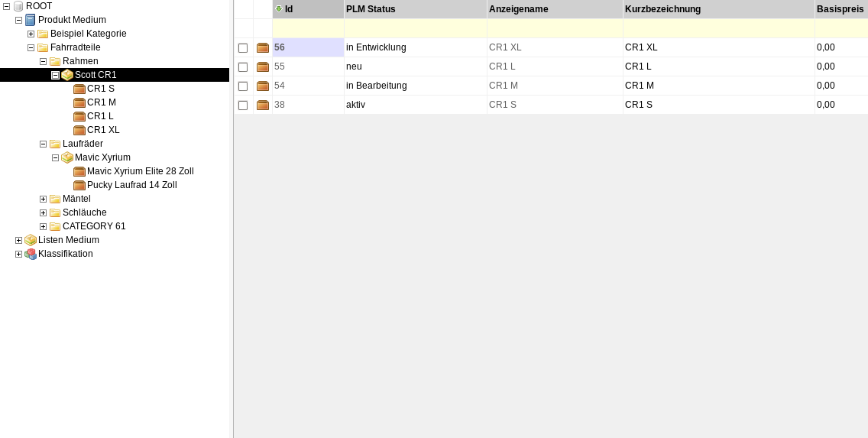Viewport: 868px width, 438px height.
Task: Sort by Kurzbezeichnung column header
Action: coord(662,9)
